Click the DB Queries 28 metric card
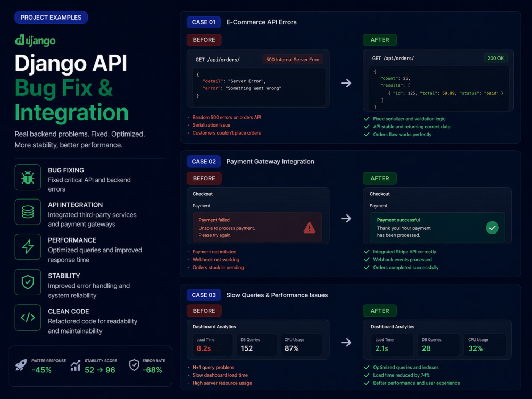532x399 pixels. [x=438, y=345]
